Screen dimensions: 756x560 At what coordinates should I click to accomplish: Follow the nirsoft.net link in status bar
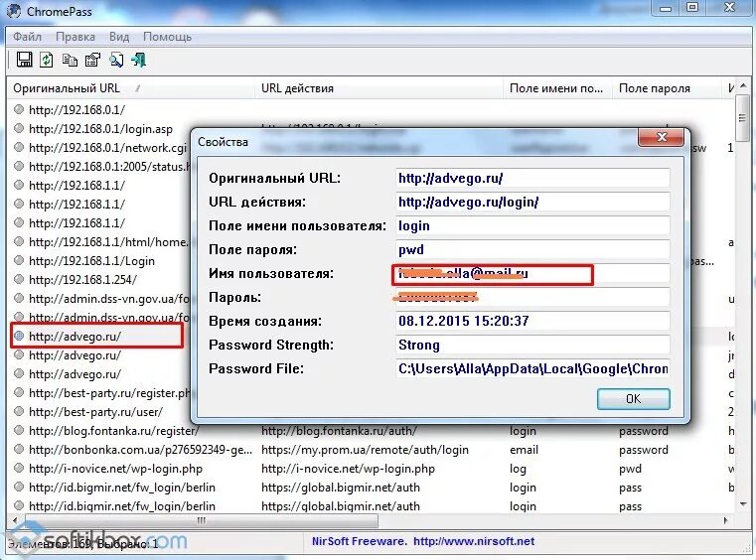click(474, 541)
